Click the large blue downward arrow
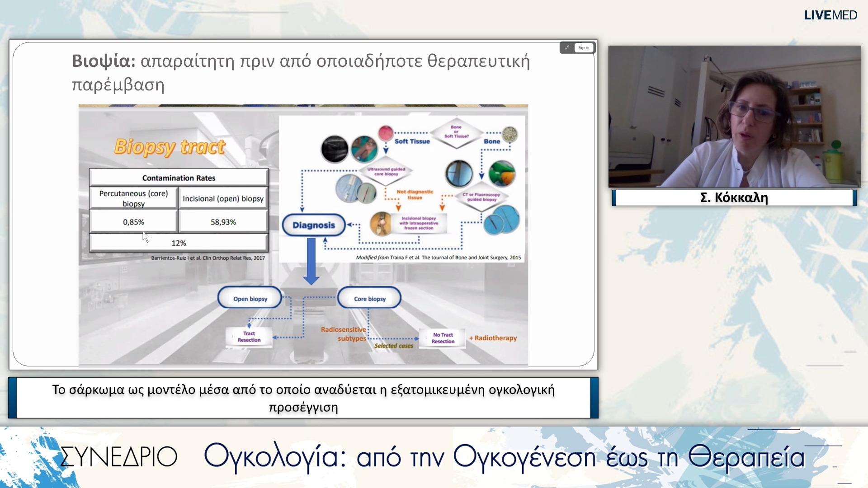The height and width of the screenshot is (488, 868). click(x=311, y=261)
